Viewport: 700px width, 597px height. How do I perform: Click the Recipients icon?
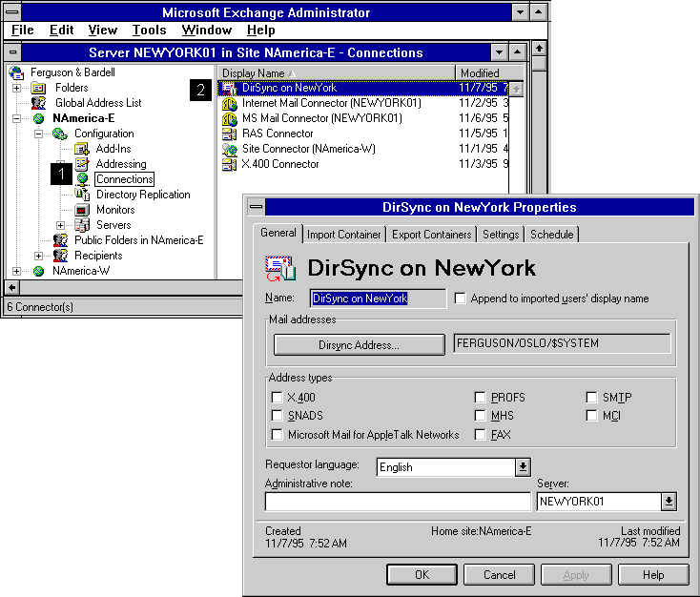click(60, 256)
